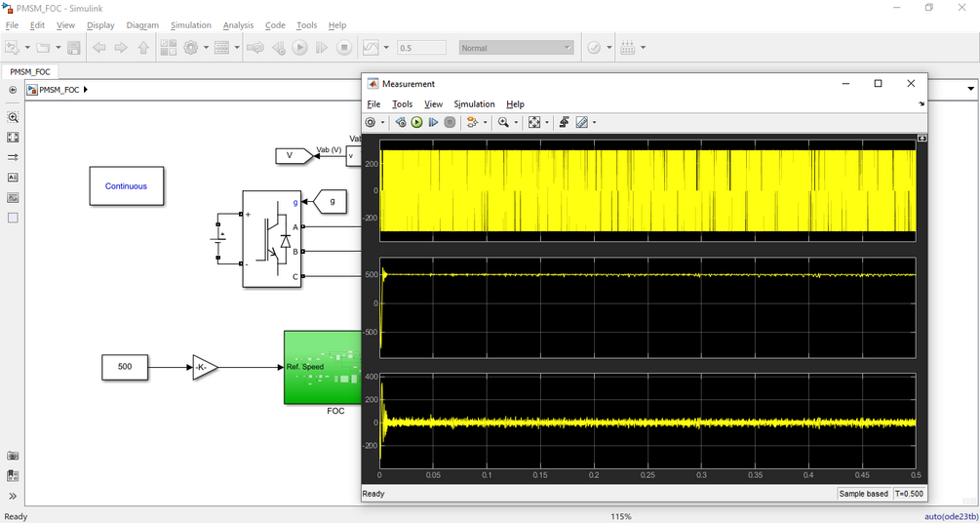Viewport: 980px width, 523px height.
Task: Select the green FOC subsystem block
Action: pos(323,367)
